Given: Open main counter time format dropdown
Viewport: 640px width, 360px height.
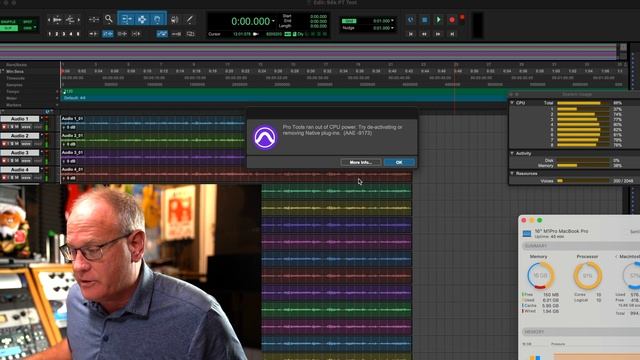Looking at the screenshot, I should pos(273,20).
